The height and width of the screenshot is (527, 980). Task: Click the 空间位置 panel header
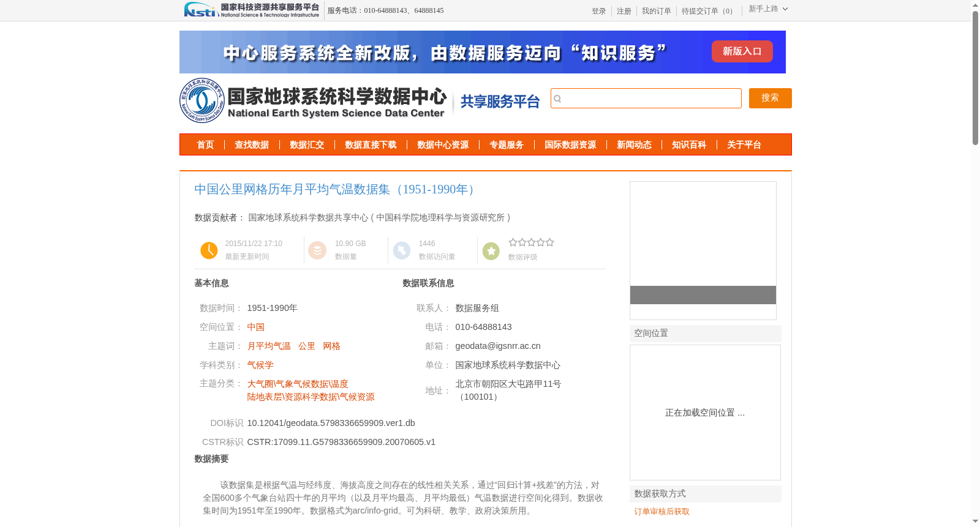[x=706, y=334]
